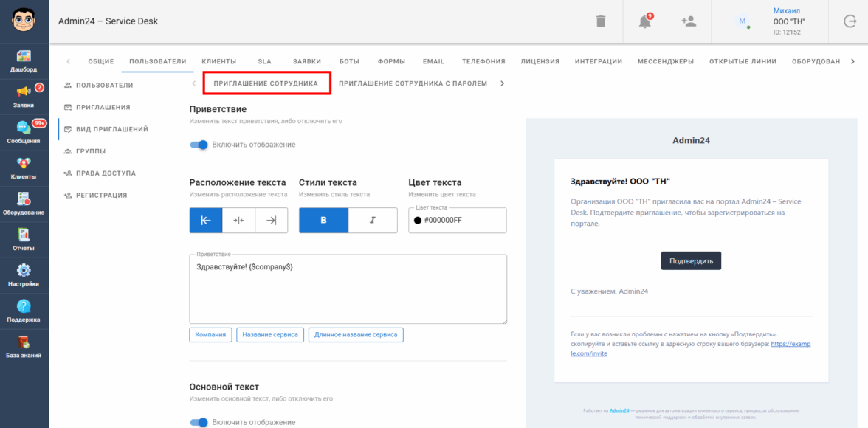Click the logout icon at top right
This screenshot has height=428, width=868.
click(850, 21)
